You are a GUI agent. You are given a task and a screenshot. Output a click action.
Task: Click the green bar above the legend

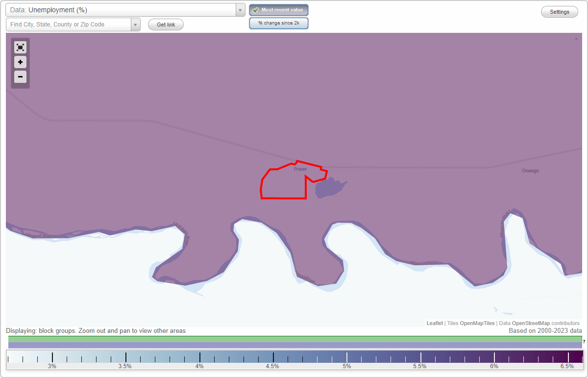pyautogui.click(x=295, y=339)
